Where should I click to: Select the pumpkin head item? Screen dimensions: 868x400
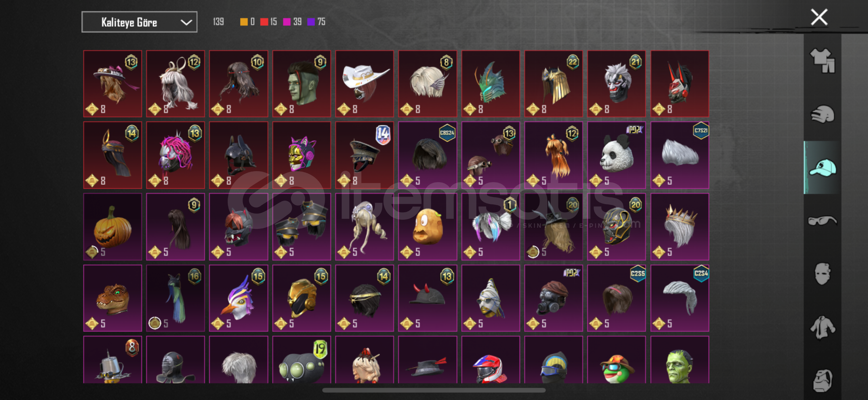(x=112, y=227)
